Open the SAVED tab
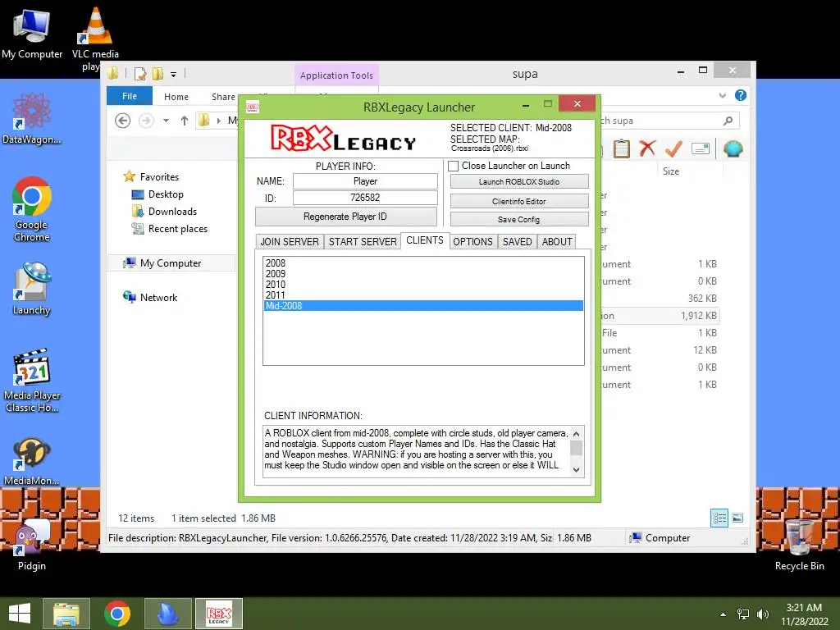Screen dimensions: 840x630 point(518,242)
